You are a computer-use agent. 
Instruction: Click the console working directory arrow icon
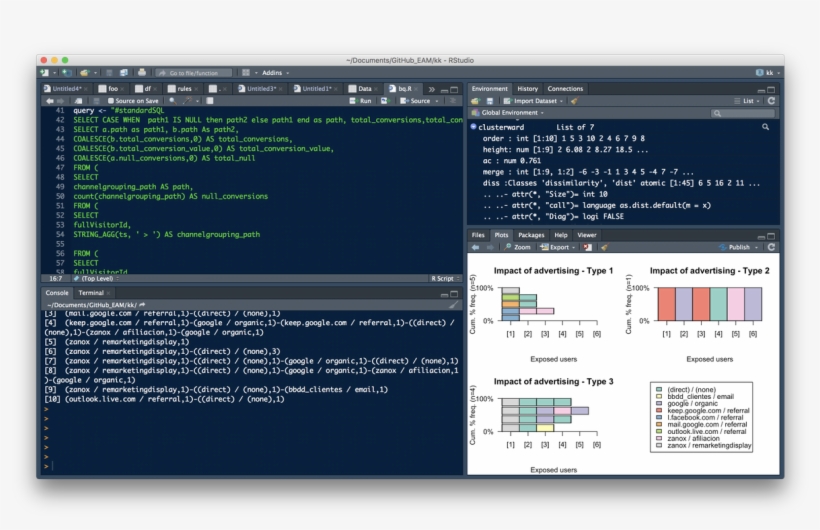click(x=142, y=305)
